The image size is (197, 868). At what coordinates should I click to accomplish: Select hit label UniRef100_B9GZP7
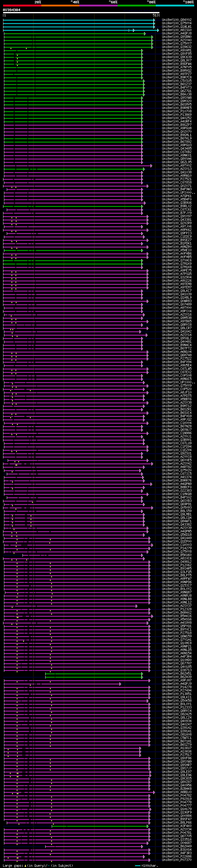[177, 125]
